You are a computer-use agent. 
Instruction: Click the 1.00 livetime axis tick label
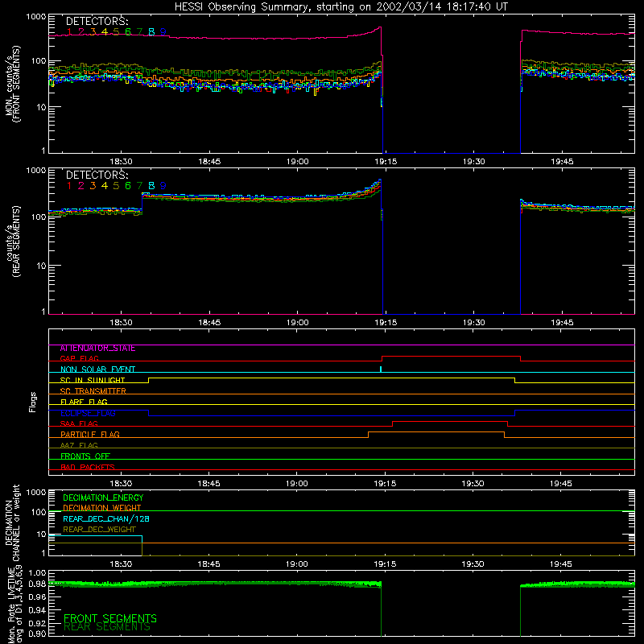37,572
